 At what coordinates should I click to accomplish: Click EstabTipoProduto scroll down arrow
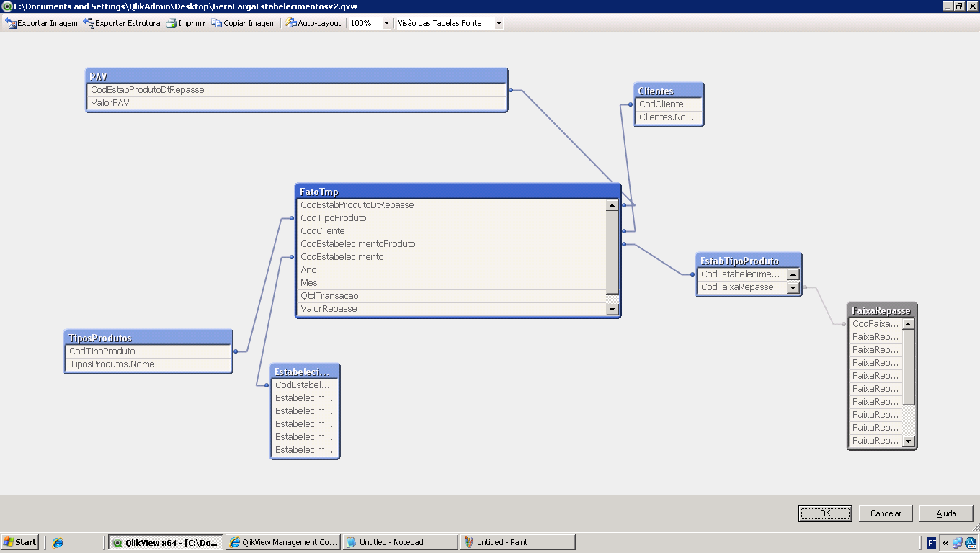(x=793, y=287)
